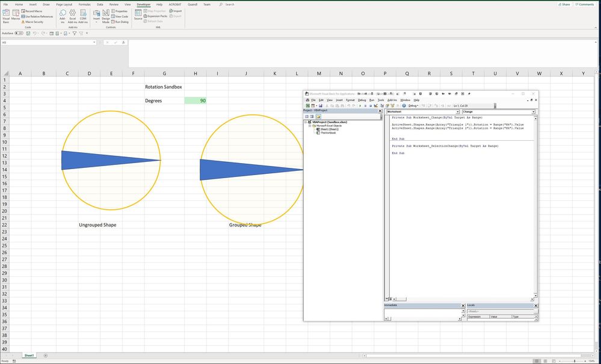Click the Run Dialog control button

(x=120, y=22)
